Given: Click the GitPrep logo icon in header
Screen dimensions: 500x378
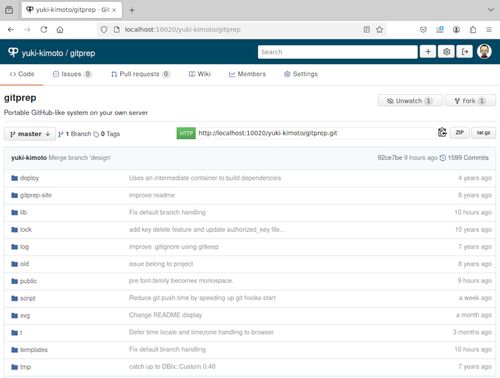Looking at the screenshot, I should (x=13, y=52).
